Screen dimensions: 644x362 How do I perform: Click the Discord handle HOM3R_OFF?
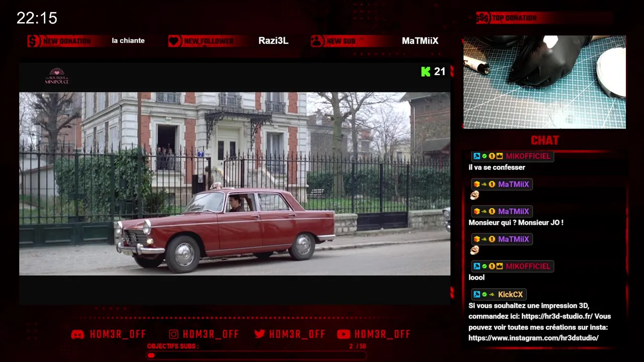click(118, 334)
